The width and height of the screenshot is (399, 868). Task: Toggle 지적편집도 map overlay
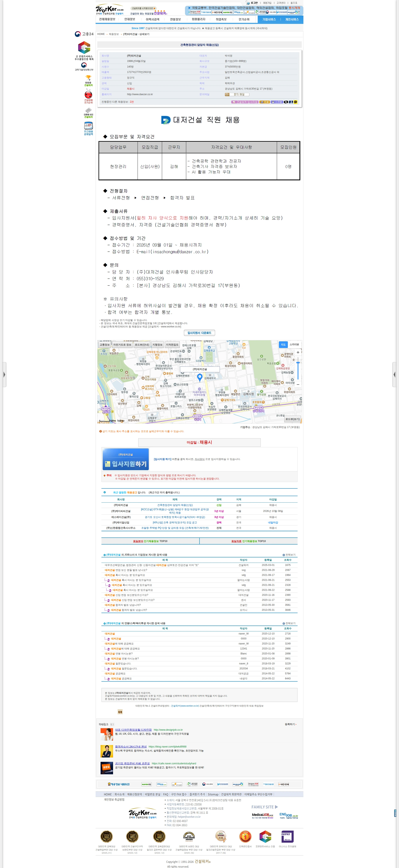pos(172,345)
